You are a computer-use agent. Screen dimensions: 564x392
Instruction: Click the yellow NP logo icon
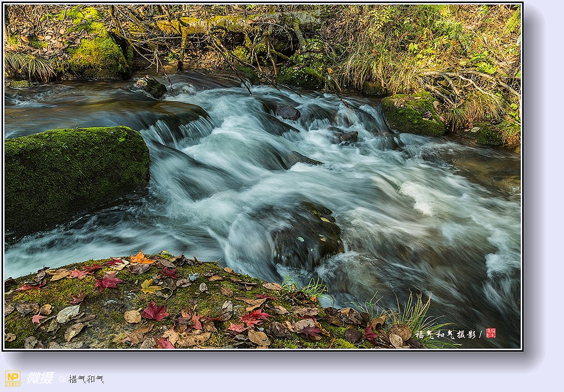click(x=13, y=378)
